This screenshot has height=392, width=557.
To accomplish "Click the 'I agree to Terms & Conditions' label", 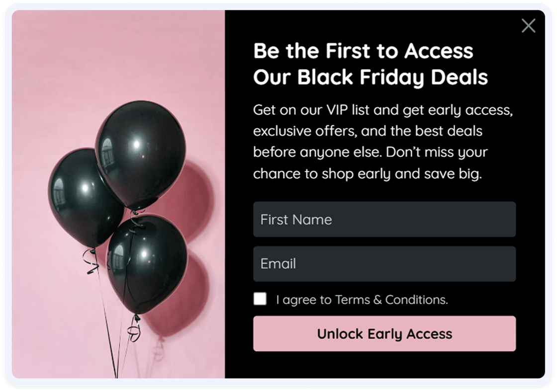I will pyautogui.click(x=362, y=300).
